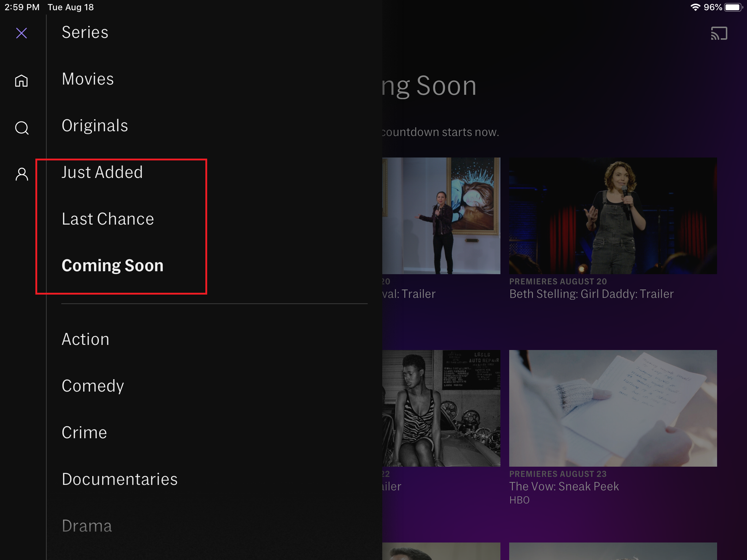The image size is (747, 560).
Task: Go to the Home screen via the house icon
Action: [x=22, y=81]
